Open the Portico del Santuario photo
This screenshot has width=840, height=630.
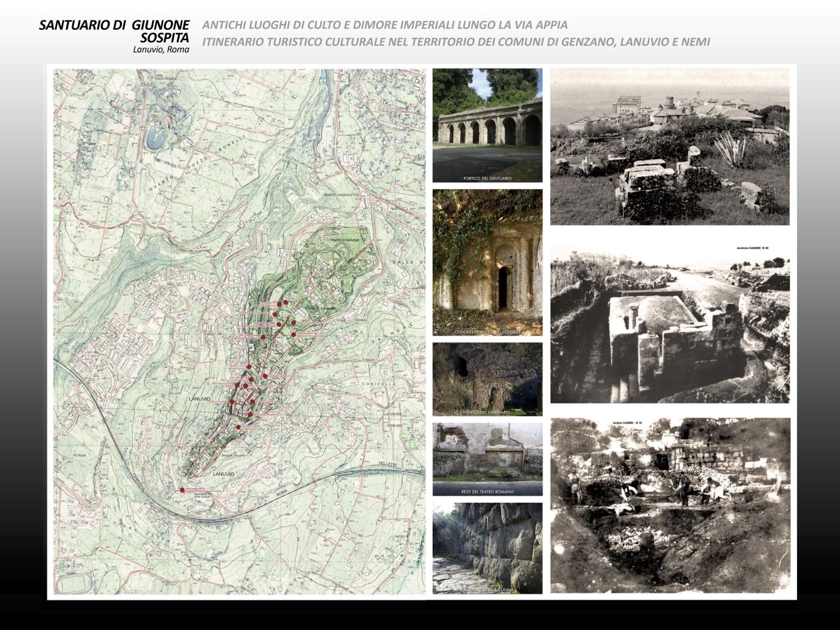[487, 125]
